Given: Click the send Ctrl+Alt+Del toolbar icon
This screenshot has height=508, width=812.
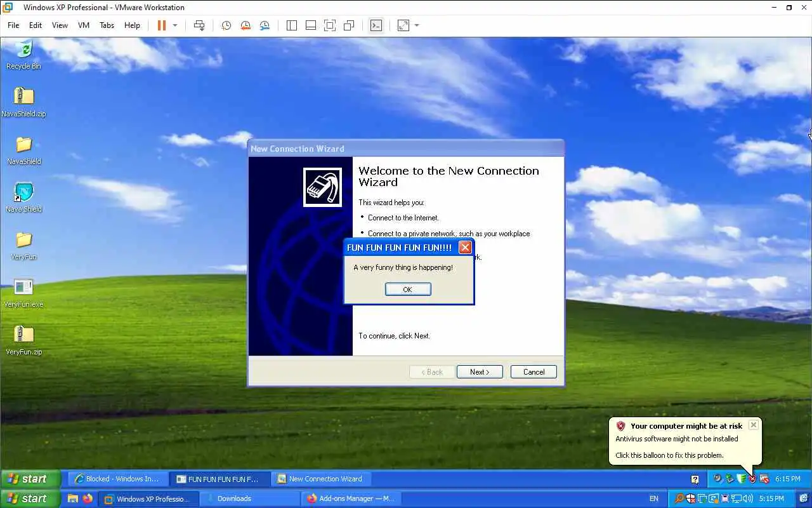Looking at the screenshot, I should 199,25.
